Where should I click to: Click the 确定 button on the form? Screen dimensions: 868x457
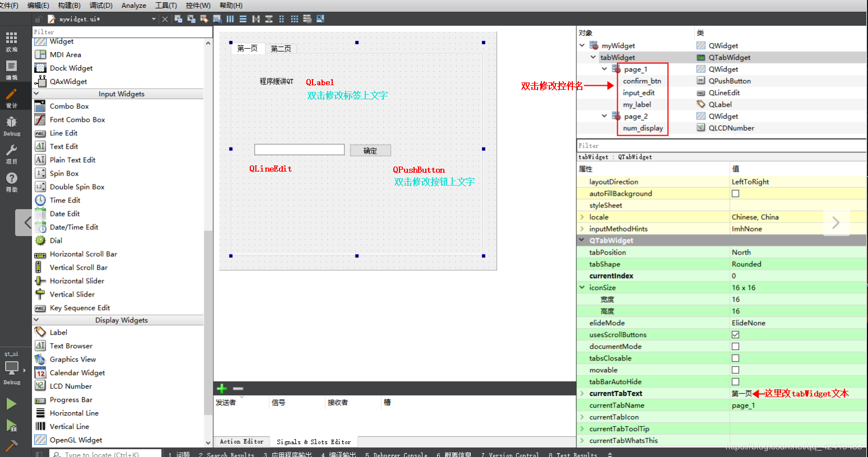click(x=370, y=150)
